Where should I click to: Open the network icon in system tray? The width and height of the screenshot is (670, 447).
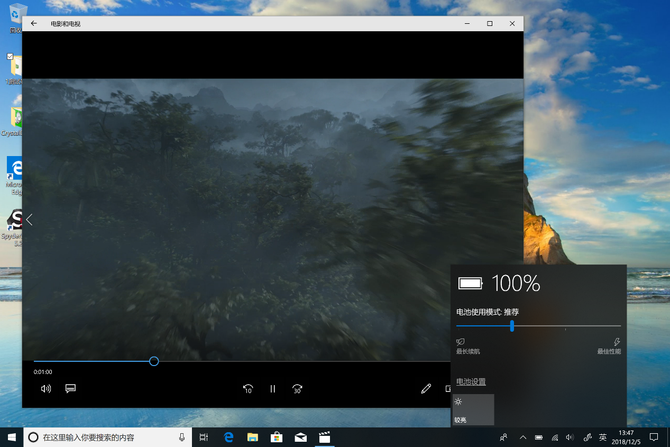[555, 437]
